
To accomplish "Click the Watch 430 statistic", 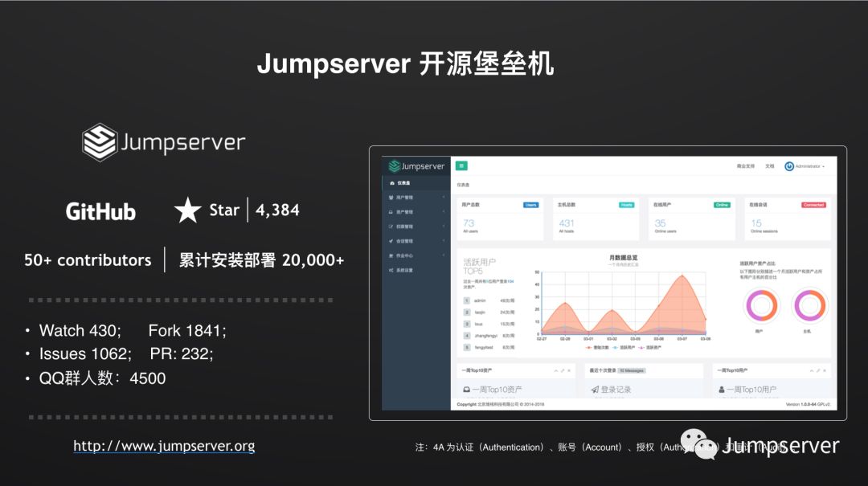I will tap(80, 330).
